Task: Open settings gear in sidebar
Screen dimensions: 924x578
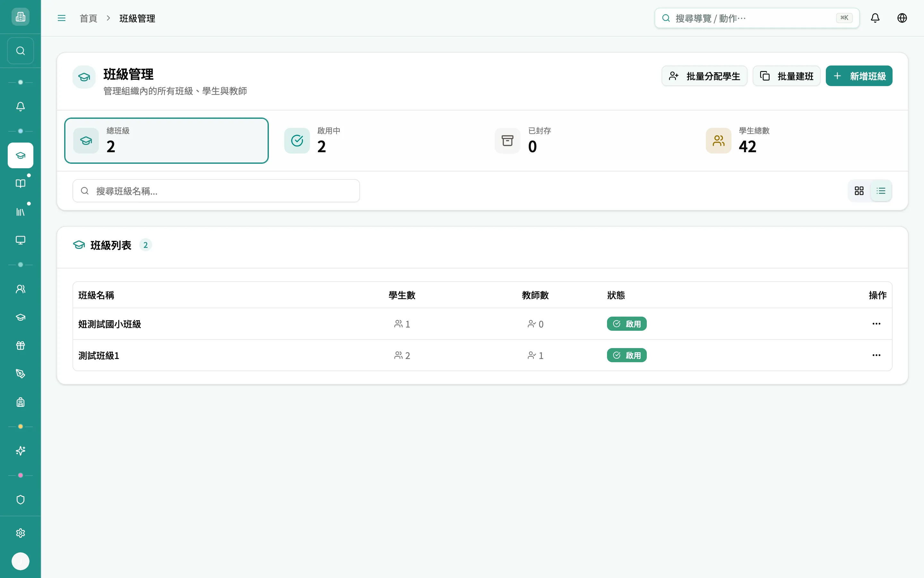Action: point(20,533)
